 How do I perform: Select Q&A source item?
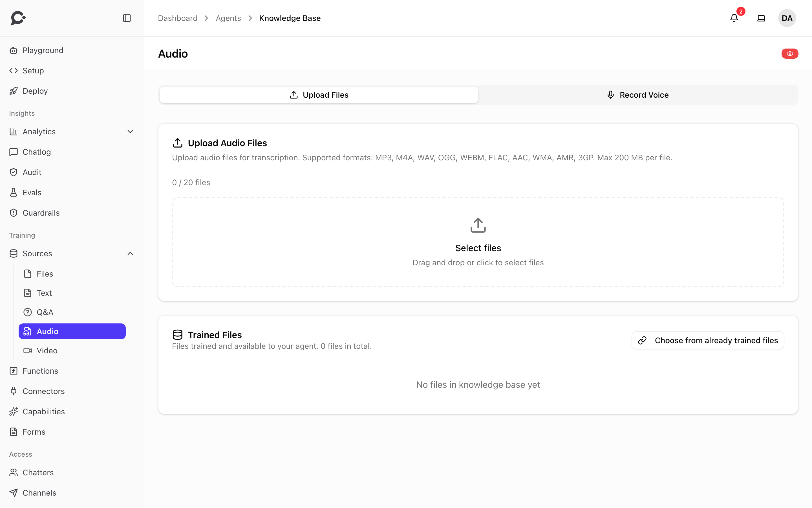pos(72,312)
